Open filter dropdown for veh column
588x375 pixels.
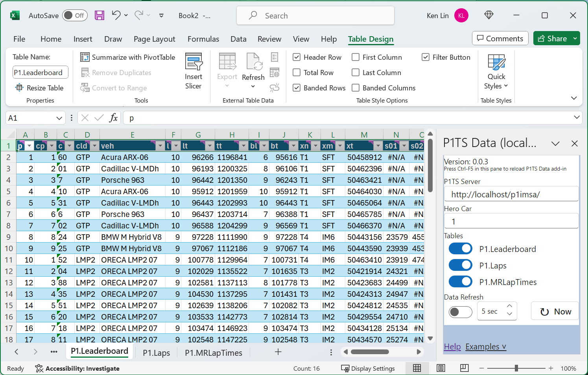[160, 146]
